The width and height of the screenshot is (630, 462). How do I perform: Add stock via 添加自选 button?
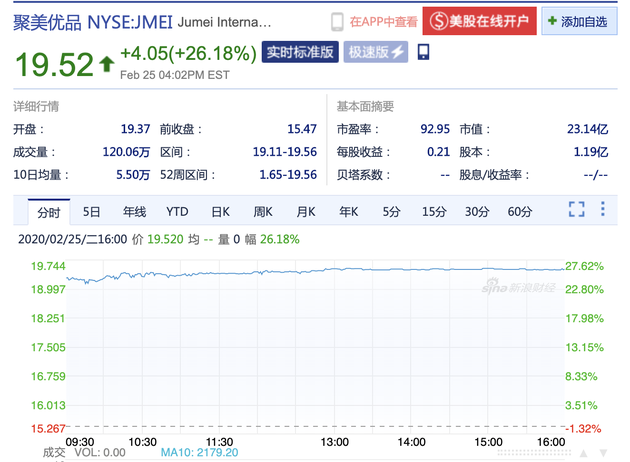pos(580,21)
